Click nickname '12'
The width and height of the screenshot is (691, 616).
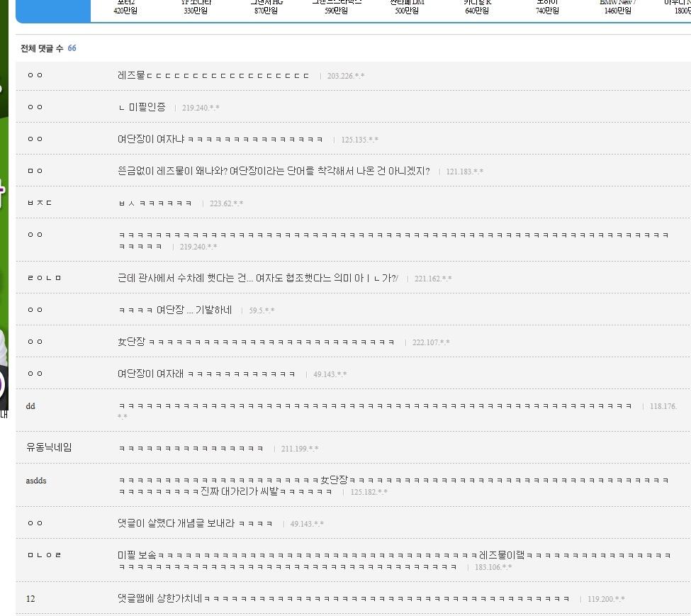pos(30,598)
